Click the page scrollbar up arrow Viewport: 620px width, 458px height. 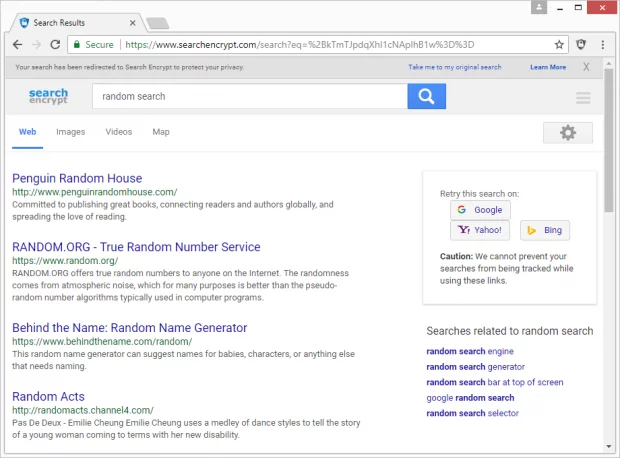click(609, 63)
